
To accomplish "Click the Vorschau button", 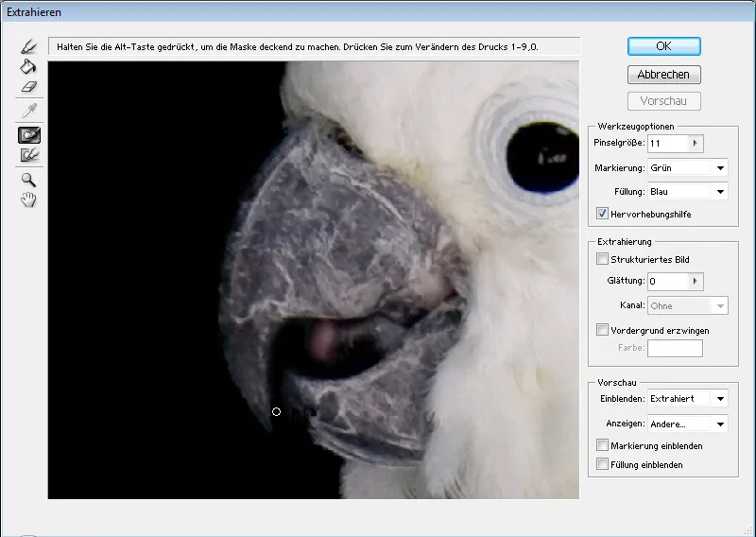I will [664, 101].
